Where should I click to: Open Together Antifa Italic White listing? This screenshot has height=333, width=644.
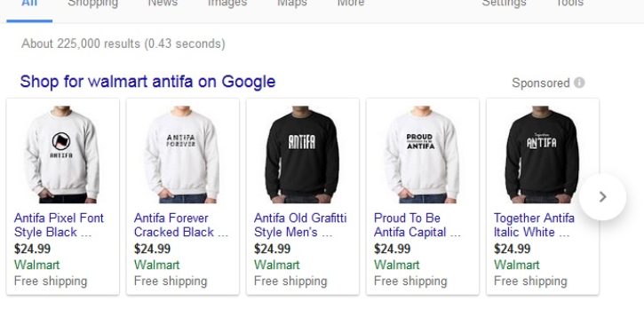click(x=534, y=225)
